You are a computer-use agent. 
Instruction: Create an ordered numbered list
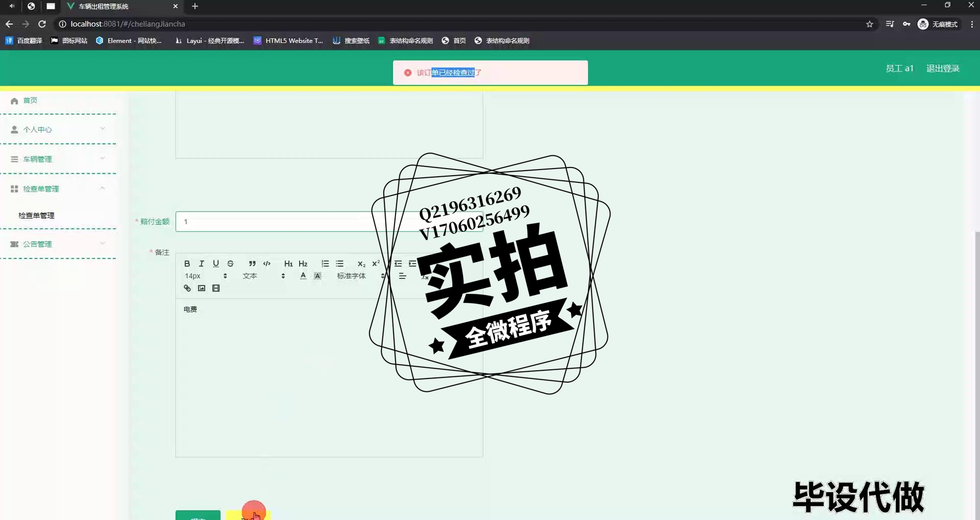[x=325, y=264]
